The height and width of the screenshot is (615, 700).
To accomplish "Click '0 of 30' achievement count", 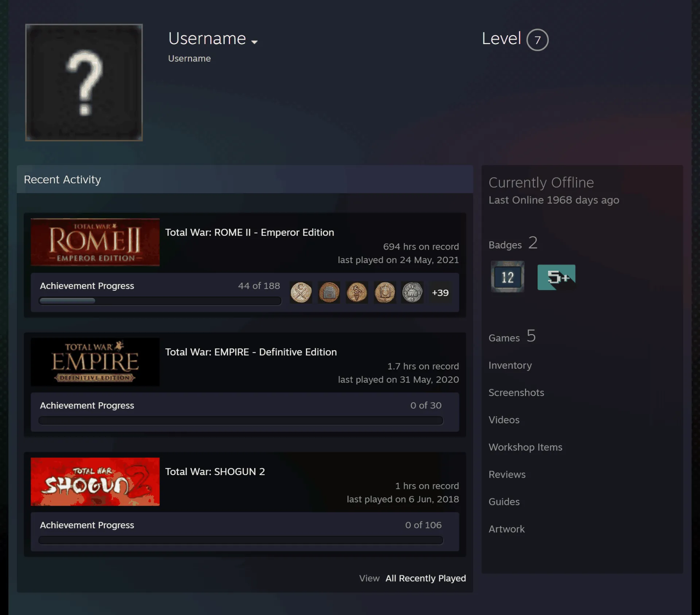I will [x=426, y=406].
